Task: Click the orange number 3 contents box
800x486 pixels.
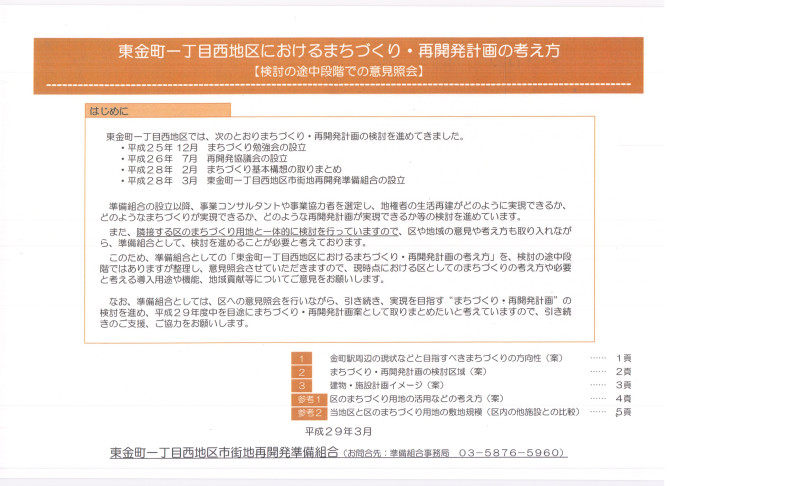Action: tap(302, 386)
